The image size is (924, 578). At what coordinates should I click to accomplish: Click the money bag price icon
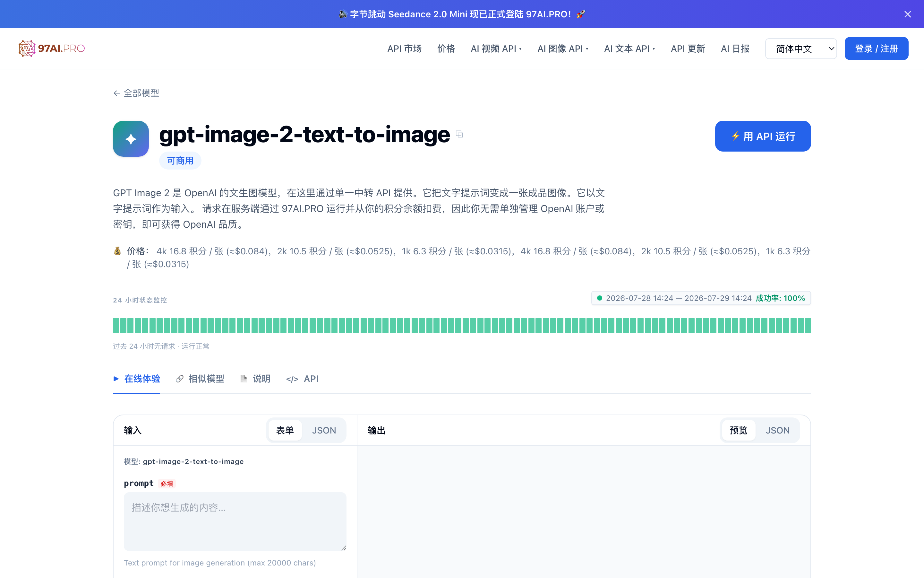pyautogui.click(x=117, y=251)
